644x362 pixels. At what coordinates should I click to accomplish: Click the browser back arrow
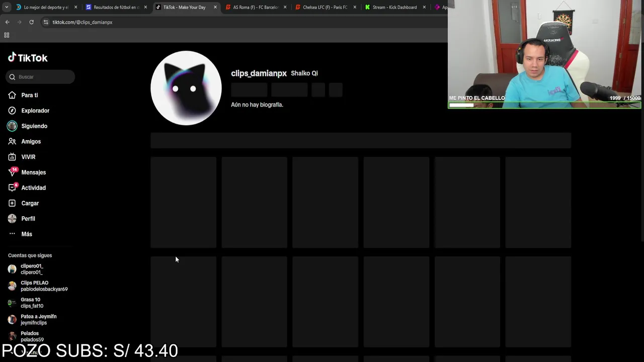(x=7, y=22)
